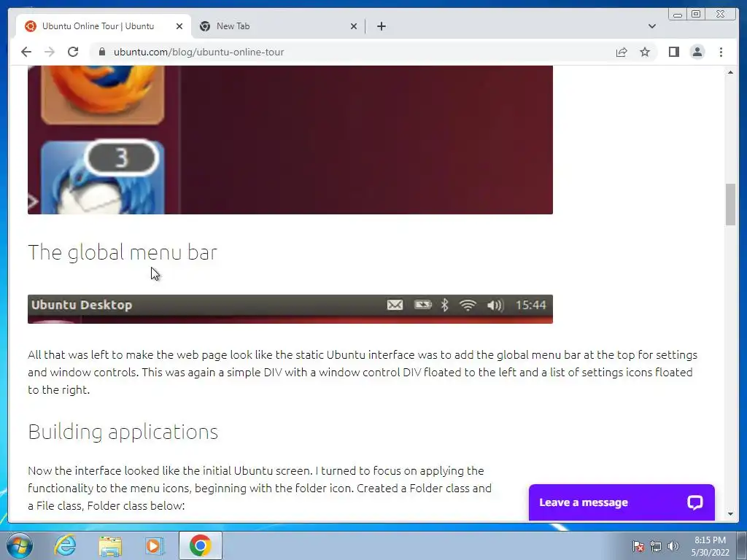Screen dimensions: 747x560
Task: Click the mail envelope icon in image
Action: 395,305
